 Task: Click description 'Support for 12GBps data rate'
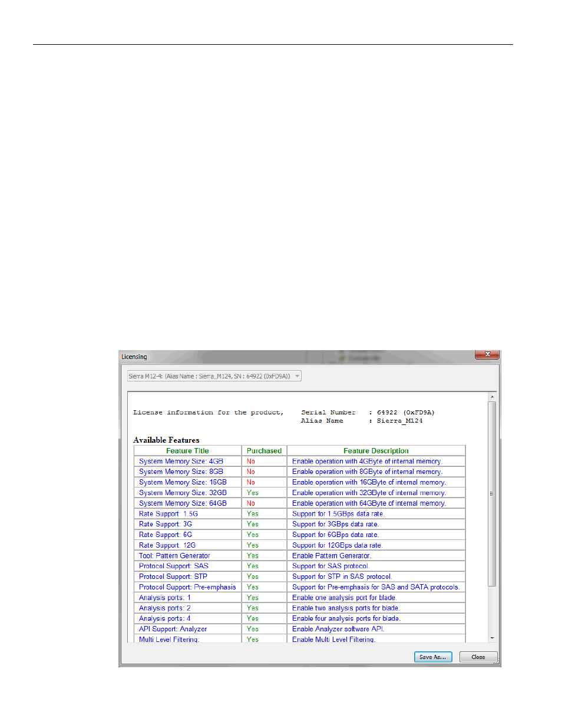338,545
